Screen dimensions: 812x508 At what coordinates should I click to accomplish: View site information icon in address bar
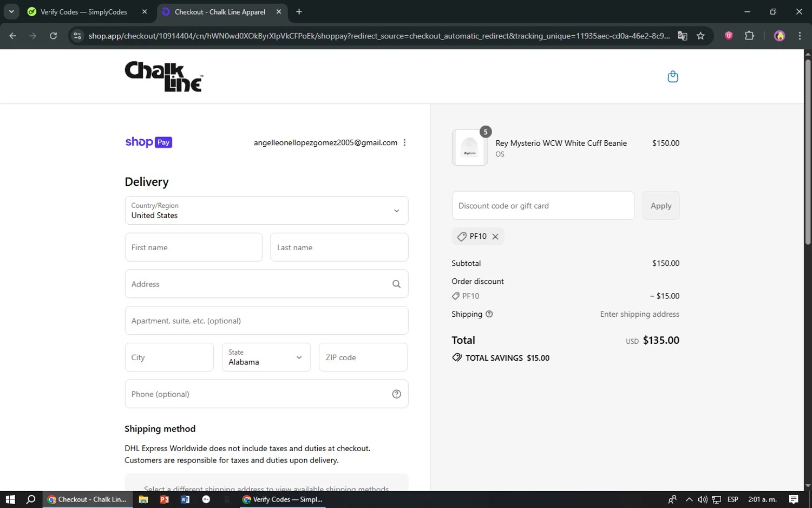pos(77,36)
